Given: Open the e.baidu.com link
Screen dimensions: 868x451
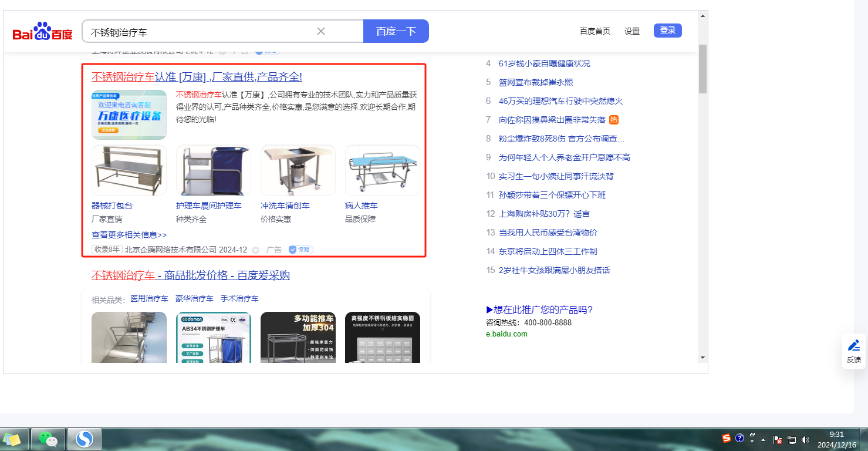Looking at the screenshot, I should (506, 334).
